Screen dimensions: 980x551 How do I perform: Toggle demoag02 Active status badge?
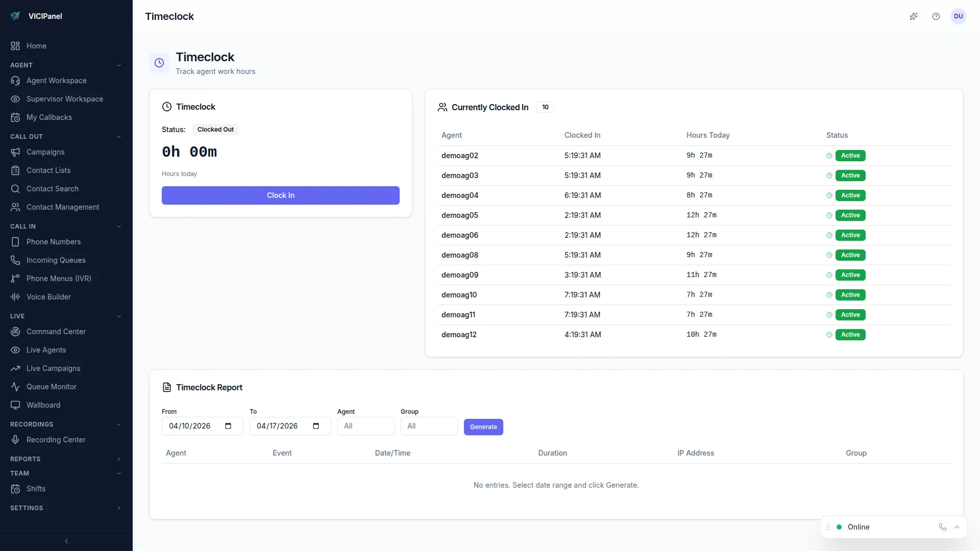(850, 156)
